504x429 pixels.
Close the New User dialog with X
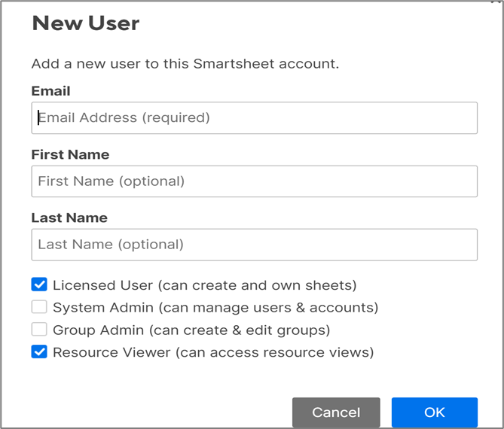pos(493,2)
